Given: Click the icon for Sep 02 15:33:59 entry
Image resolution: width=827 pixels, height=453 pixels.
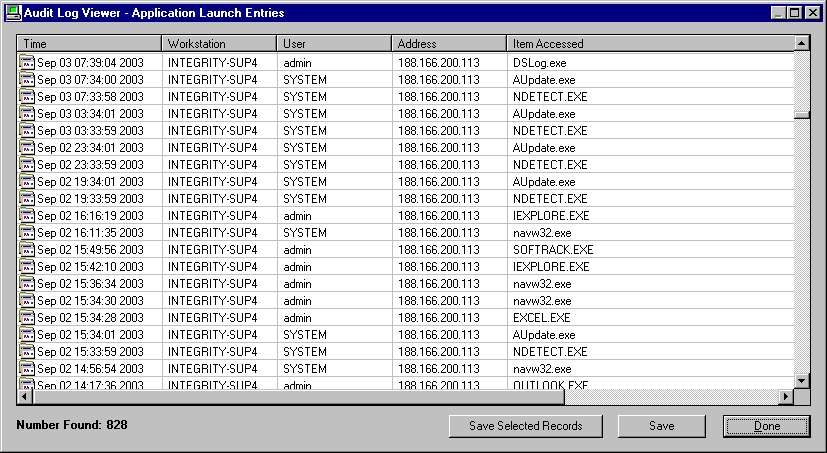Looking at the screenshot, I should tap(27, 351).
